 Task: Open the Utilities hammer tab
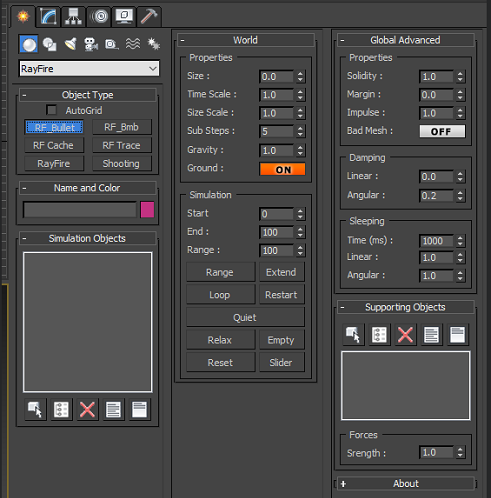tap(149, 16)
